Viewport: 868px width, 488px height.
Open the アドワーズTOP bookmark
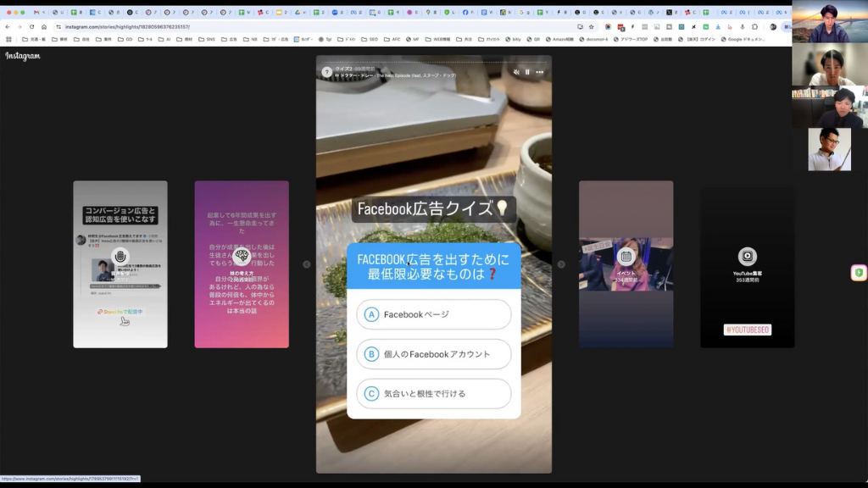630,39
